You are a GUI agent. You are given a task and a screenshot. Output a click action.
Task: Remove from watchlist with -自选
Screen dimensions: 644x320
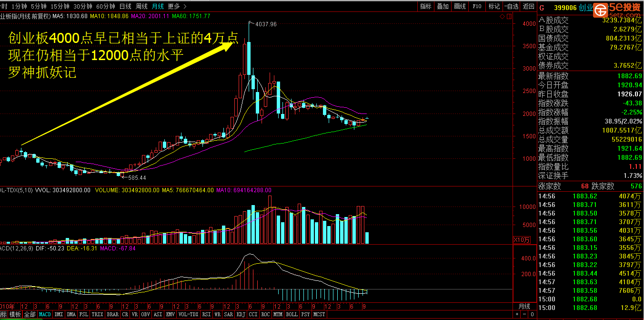(x=511, y=6)
